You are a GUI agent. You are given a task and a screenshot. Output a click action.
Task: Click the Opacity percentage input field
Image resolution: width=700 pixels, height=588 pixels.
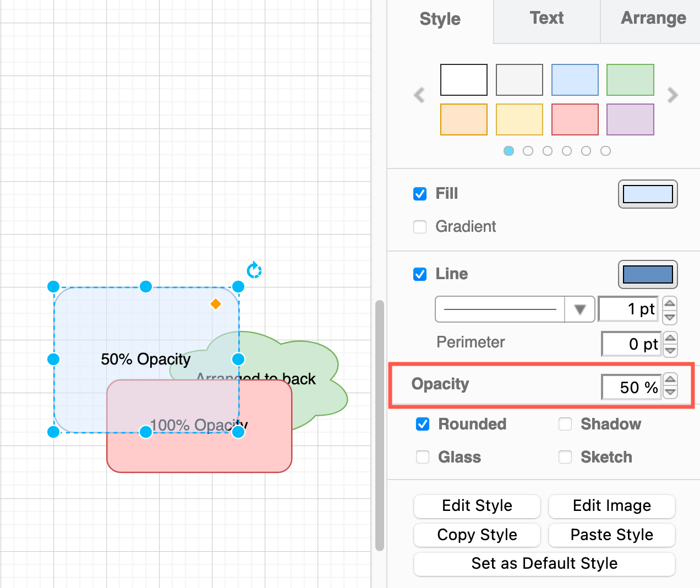[x=631, y=387]
